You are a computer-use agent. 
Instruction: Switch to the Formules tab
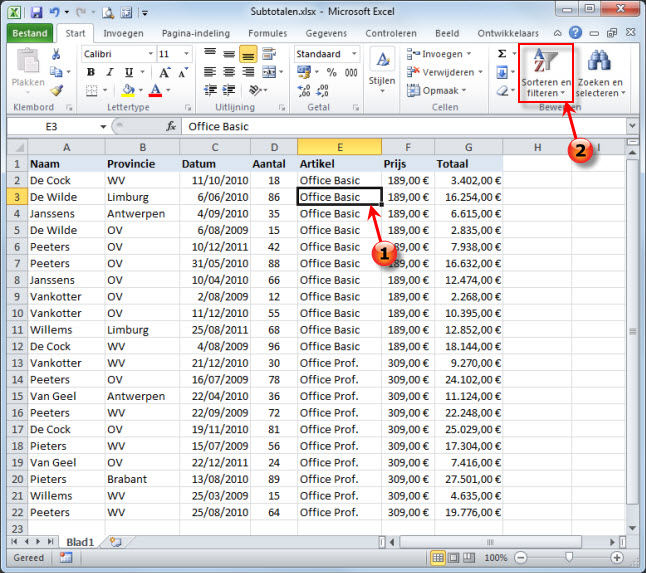point(267,33)
